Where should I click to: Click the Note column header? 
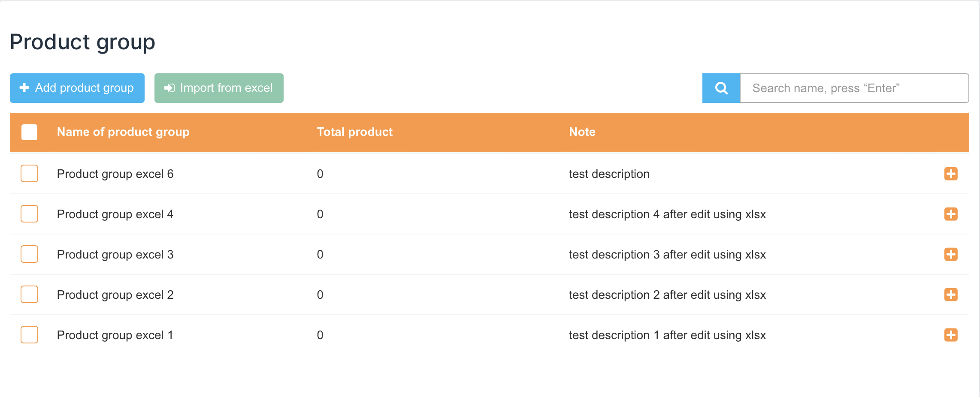click(x=582, y=132)
